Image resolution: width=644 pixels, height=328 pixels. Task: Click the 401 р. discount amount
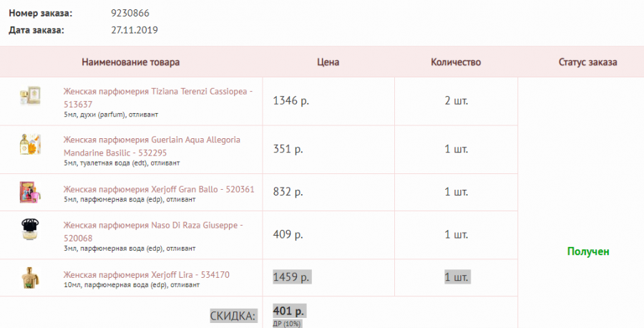point(289,311)
